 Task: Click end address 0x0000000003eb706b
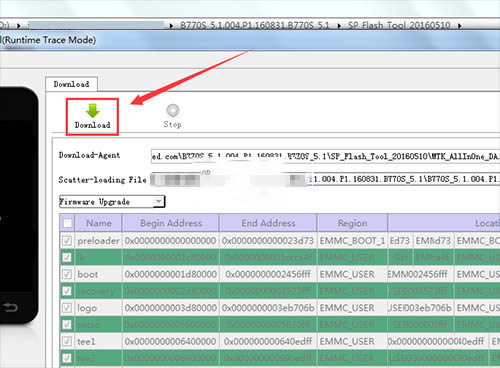pos(268,307)
